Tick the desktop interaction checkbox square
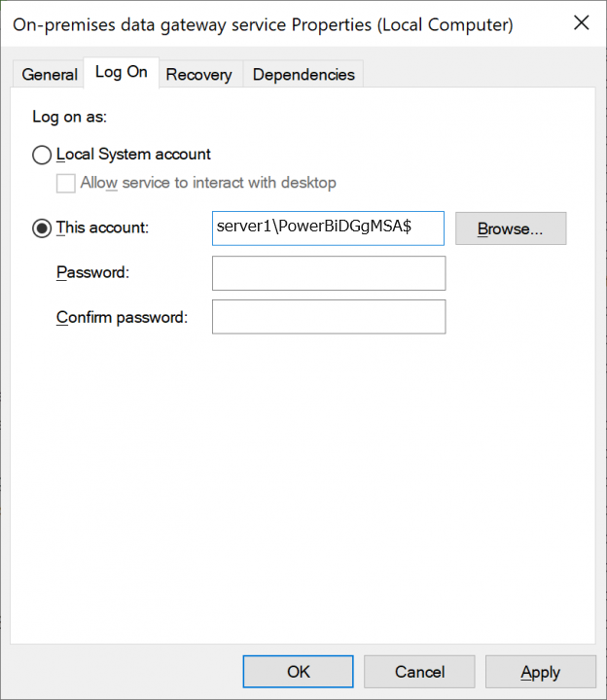607x700 pixels. tap(66, 183)
